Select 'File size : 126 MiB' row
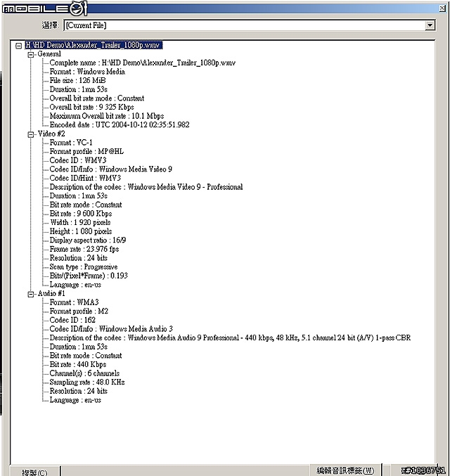The height and width of the screenshot is (476, 450). 77,80
